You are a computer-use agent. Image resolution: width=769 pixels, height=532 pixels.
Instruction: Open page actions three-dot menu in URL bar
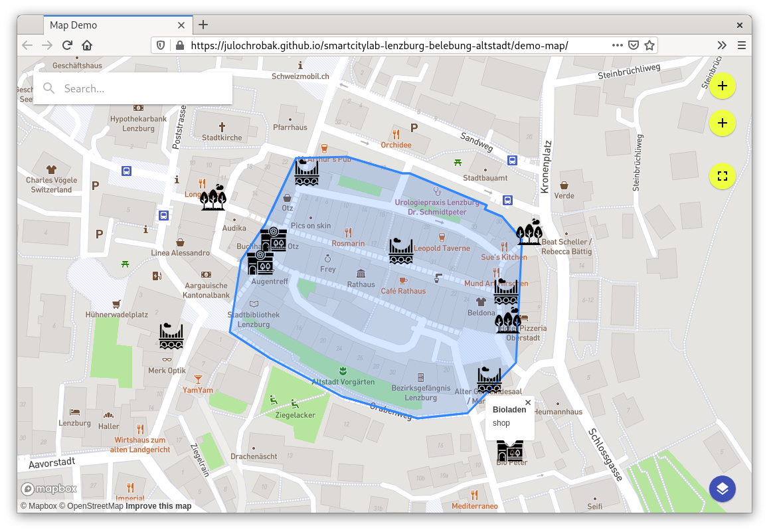pyautogui.click(x=618, y=45)
